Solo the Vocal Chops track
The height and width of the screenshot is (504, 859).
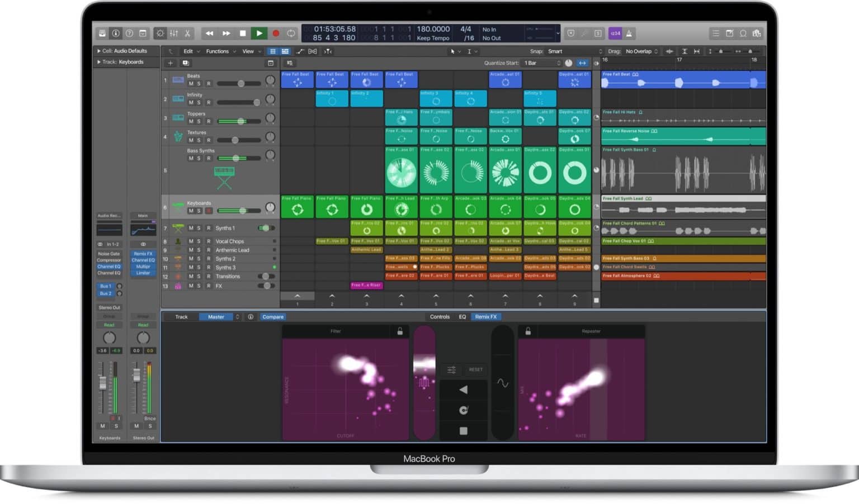[x=199, y=241]
